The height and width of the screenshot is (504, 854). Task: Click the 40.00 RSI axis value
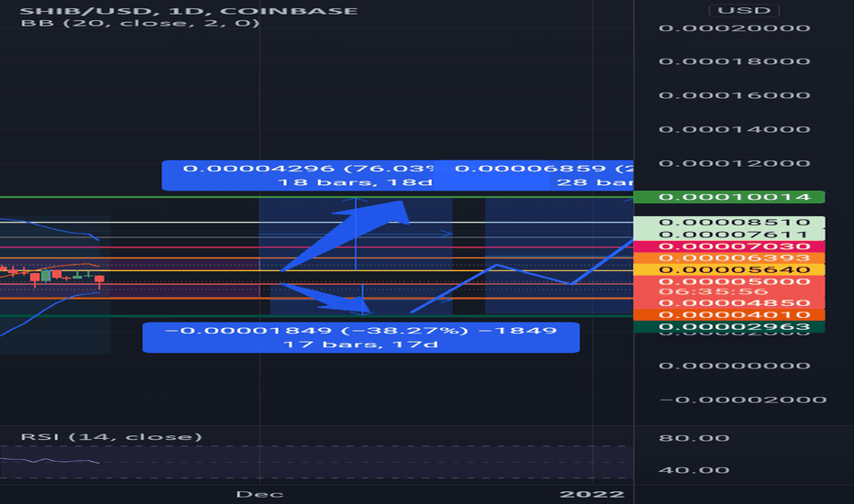tap(694, 470)
